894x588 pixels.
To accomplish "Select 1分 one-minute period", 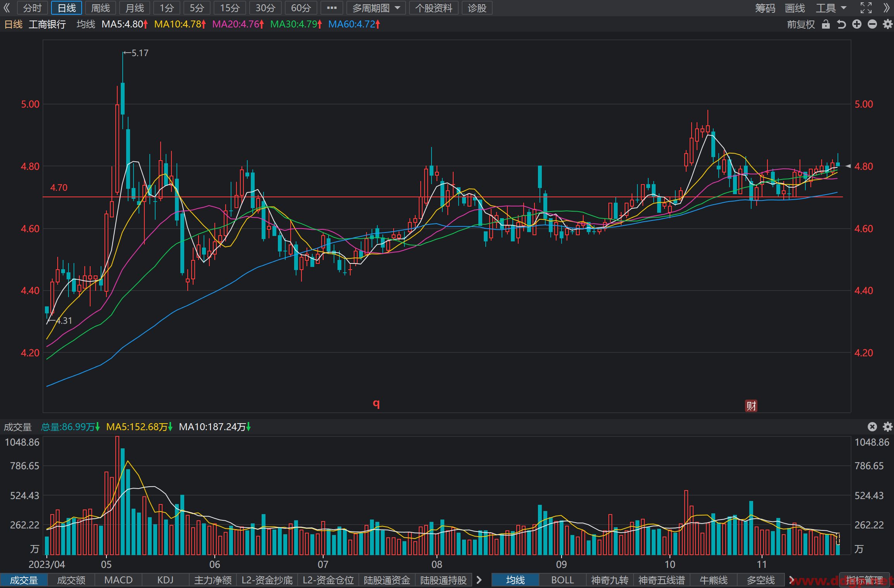I will coord(167,8).
